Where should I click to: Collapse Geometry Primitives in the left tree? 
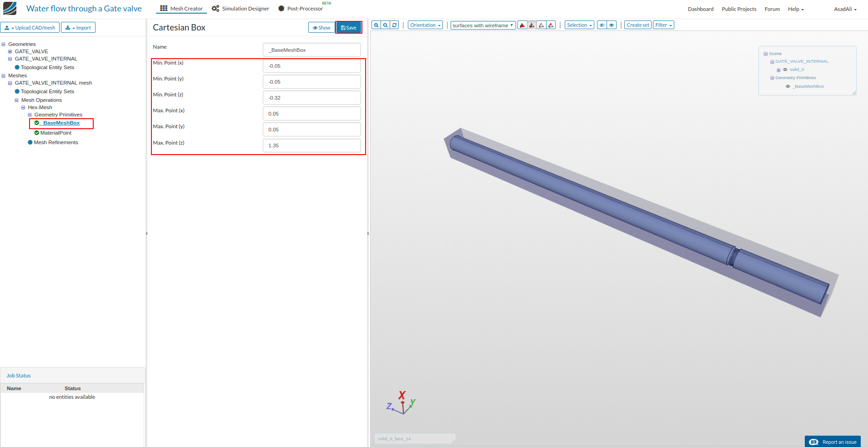coord(30,115)
